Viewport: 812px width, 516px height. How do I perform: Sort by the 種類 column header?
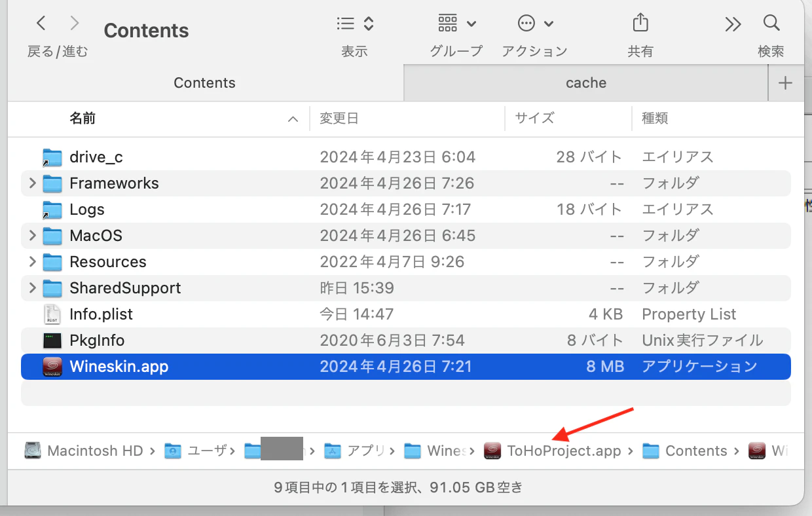(x=655, y=119)
